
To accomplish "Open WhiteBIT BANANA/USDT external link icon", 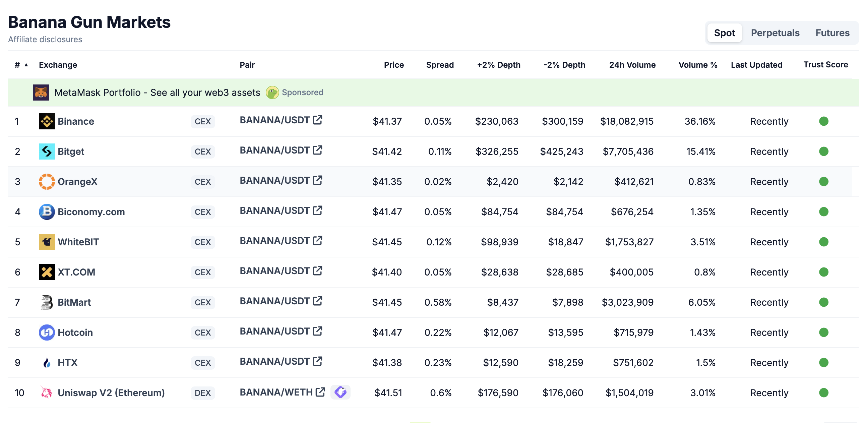I will 317,241.
